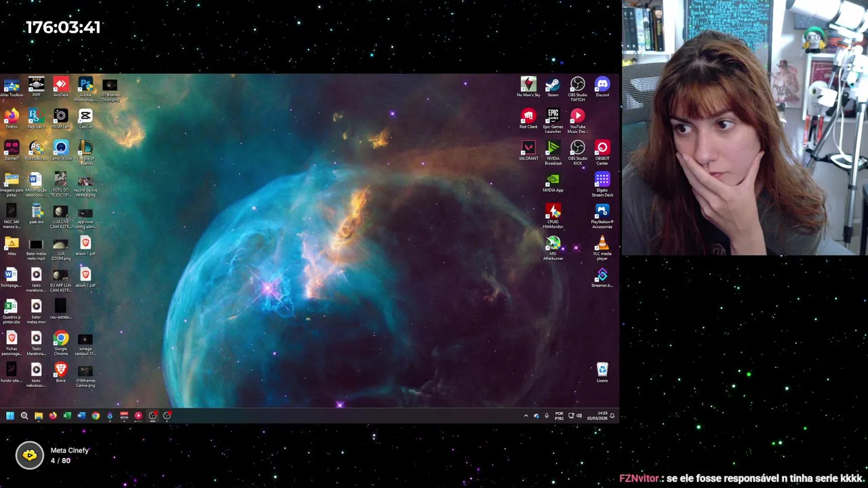Image resolution: width=868 pixels, height=488 pixels.
Task: Launch VALORANT from the desktop
Action: click(528, 150)
